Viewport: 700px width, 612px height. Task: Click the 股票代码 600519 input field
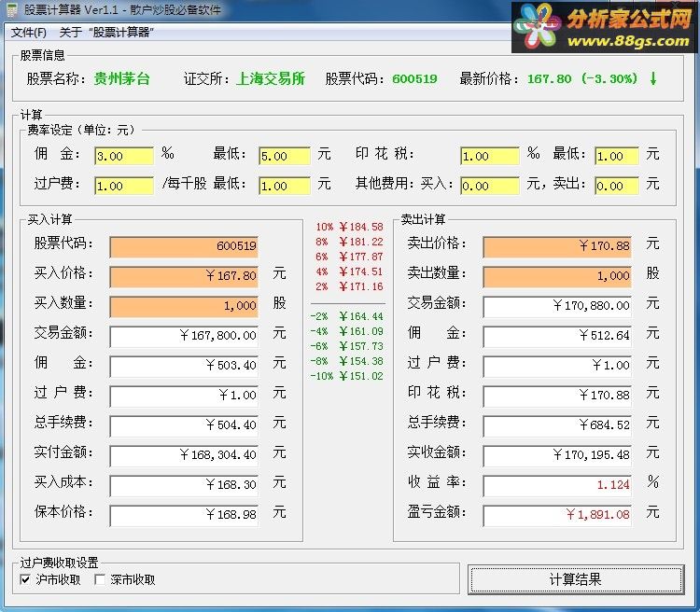tap(184, 246)
